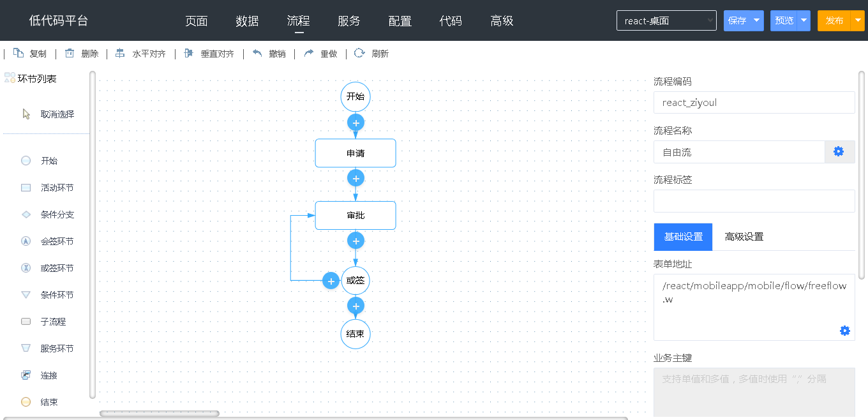The image size is (868, 420).
Task: Expand the 发布 button dropdown arrow
Action: pyautogui.click(x=858, y=20)
